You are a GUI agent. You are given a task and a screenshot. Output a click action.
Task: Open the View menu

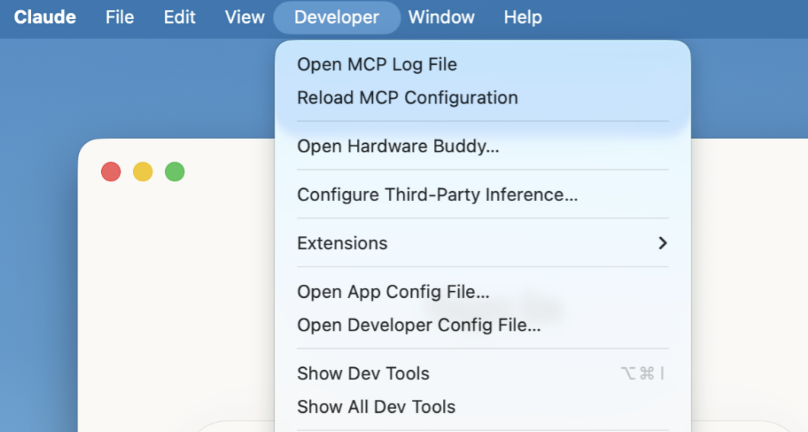(x=244, y=17)
